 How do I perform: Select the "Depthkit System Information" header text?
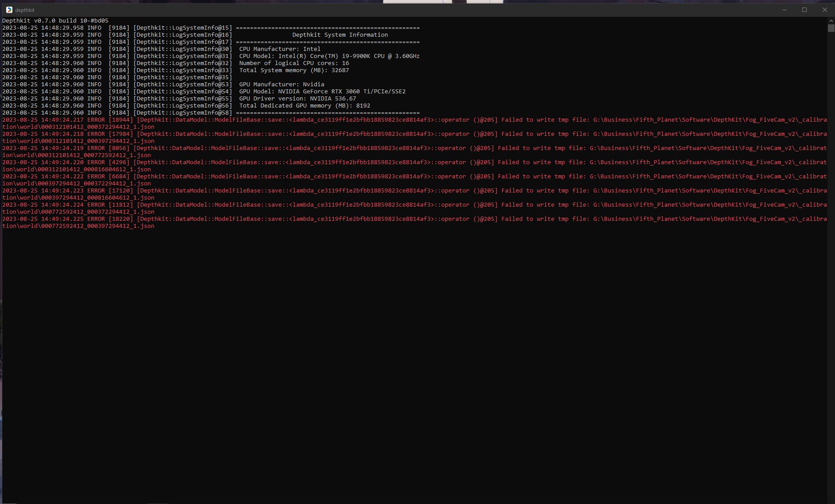(340, 35)
